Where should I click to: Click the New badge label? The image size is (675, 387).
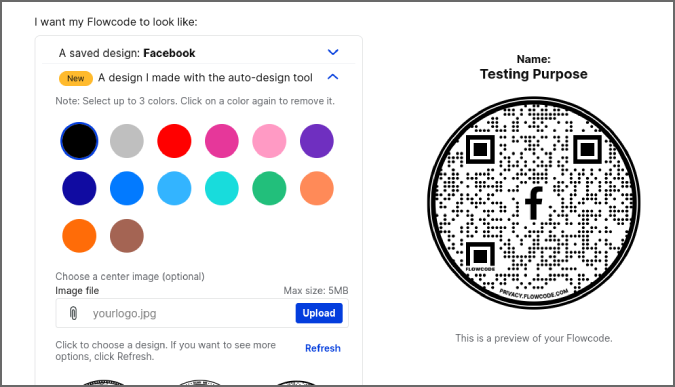click(76, 78)
